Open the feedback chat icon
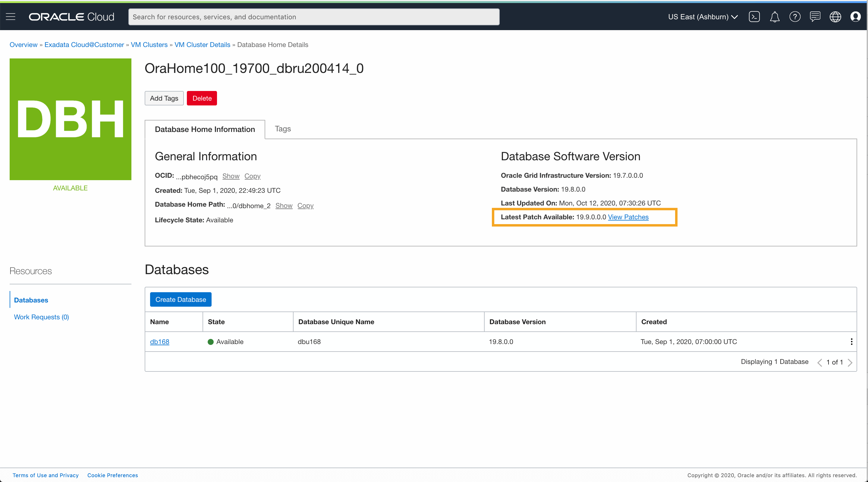The height and width of the screenshot is (482, 868). (x=816, y=17)
